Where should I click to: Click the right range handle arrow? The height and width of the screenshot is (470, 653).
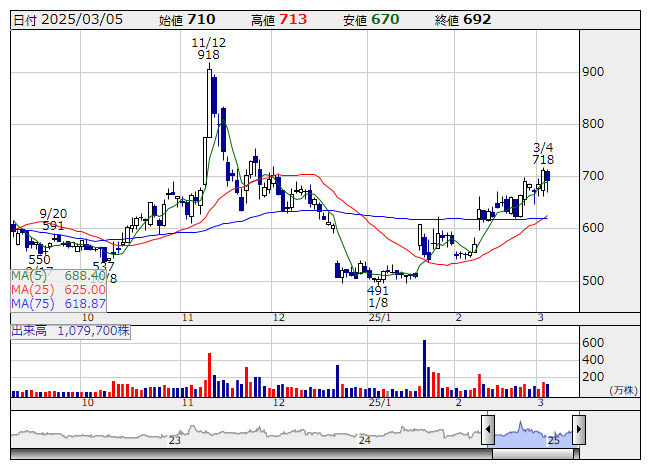(578, 431)
